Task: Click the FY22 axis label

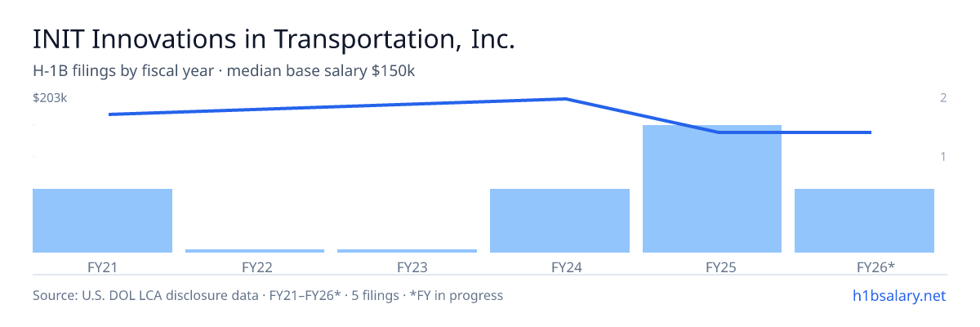Action: point(255,267)
